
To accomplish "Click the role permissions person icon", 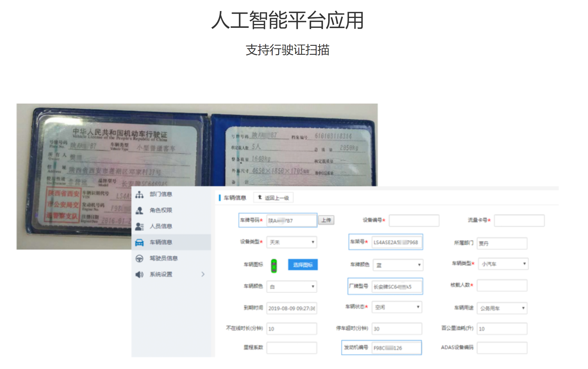I will [139, 210].
